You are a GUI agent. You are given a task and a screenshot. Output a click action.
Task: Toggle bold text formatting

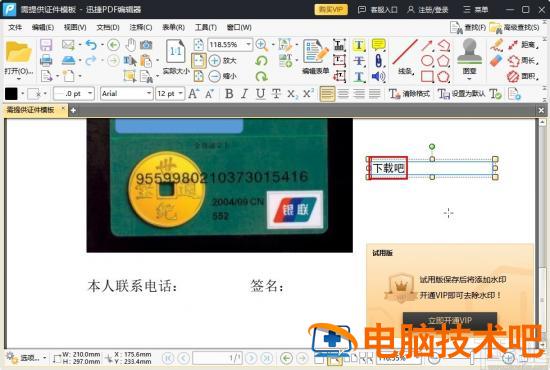[229, 94]
